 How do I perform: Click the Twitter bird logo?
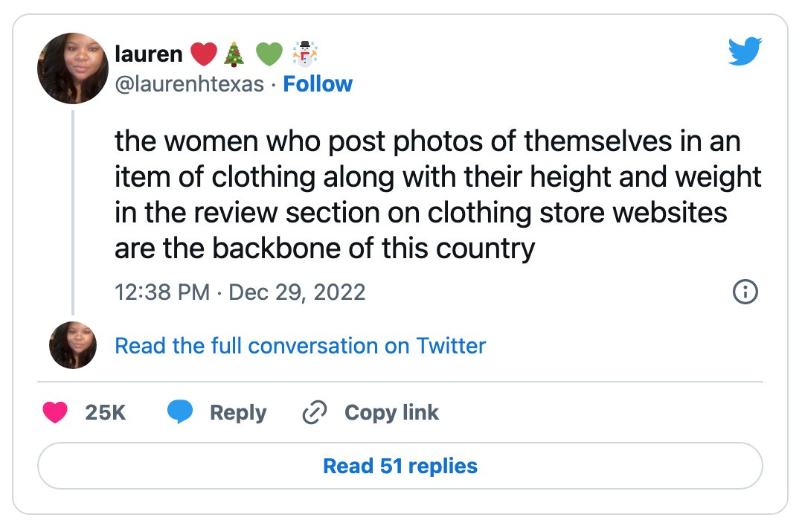(745, 51)
